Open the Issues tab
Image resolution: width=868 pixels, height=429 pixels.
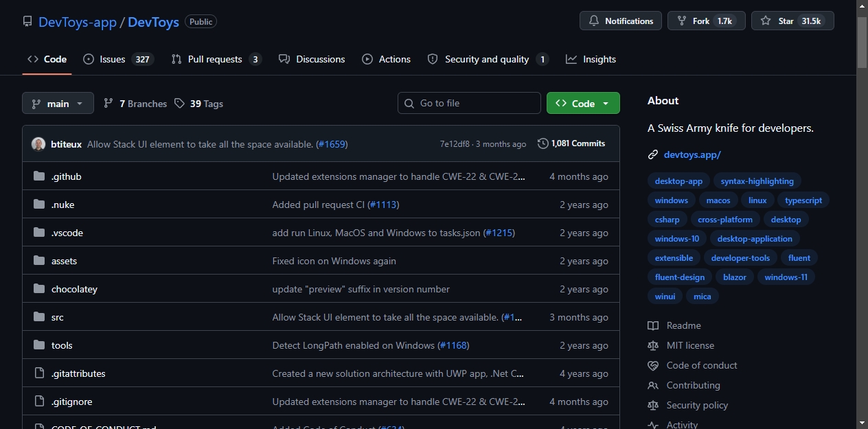tap(118, 59)
